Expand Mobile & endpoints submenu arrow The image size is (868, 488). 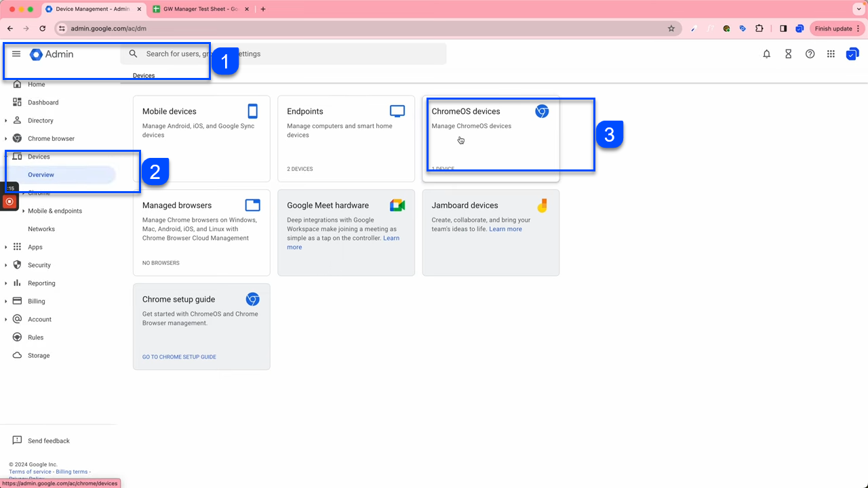point(24,211)
